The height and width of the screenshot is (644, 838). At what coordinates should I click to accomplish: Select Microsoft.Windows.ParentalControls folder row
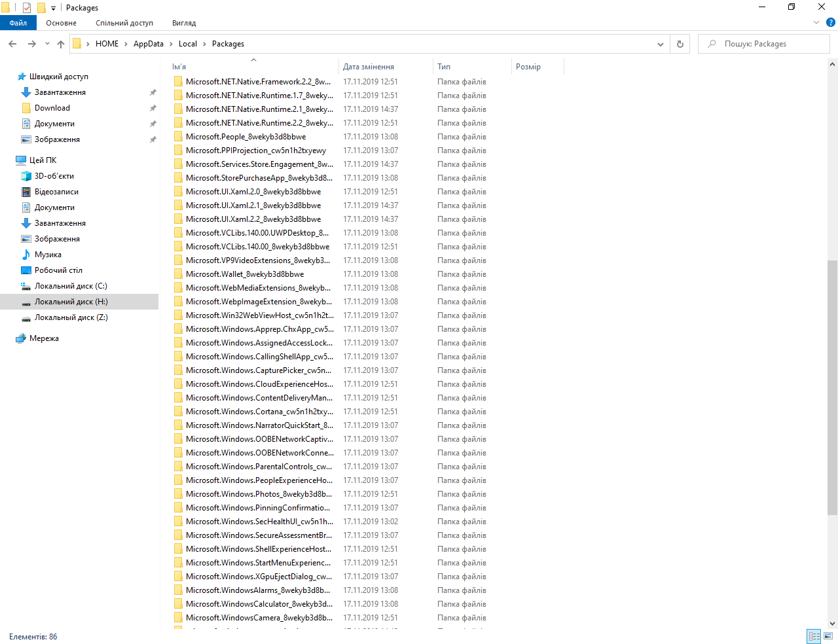(367, 467)
